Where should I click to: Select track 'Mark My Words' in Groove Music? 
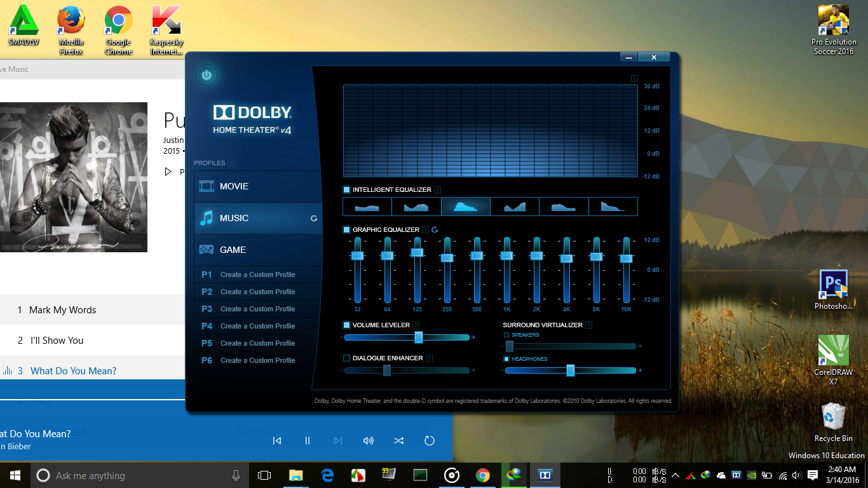(x=93, y=309)
